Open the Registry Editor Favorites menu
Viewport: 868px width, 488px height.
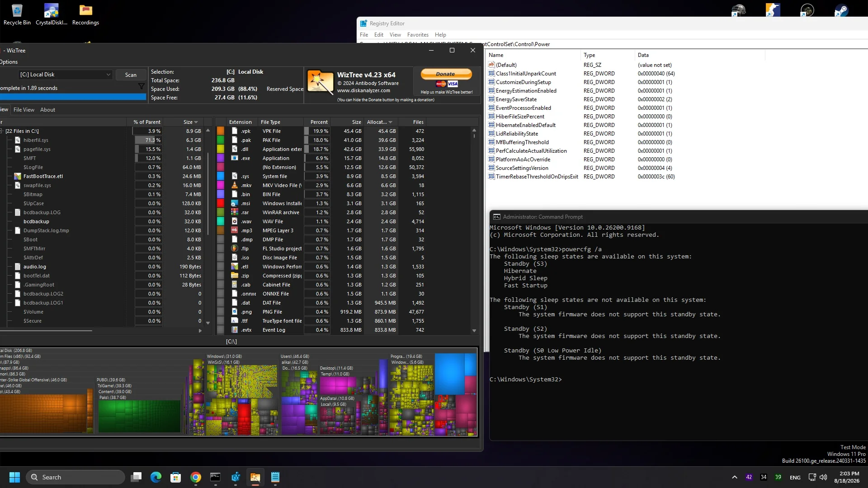pos(418,35)
